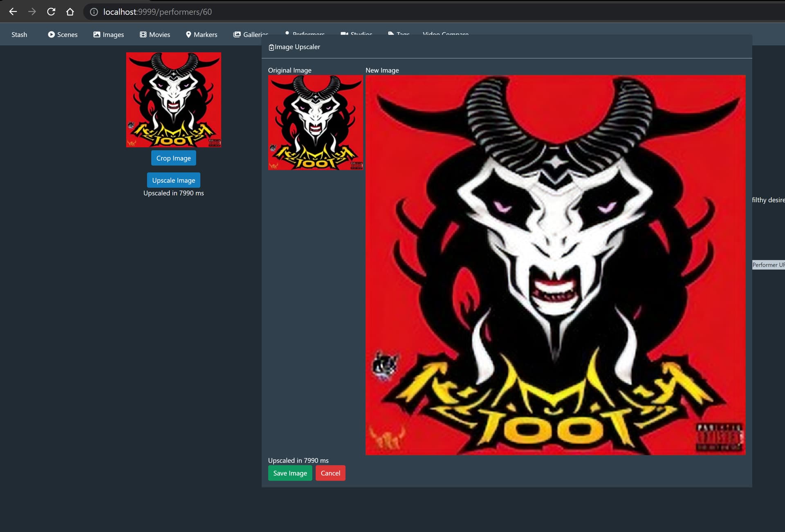Open the Images menu item
Image resolution: width=785 pixels, height=532 pixels.
click(113, 34)
